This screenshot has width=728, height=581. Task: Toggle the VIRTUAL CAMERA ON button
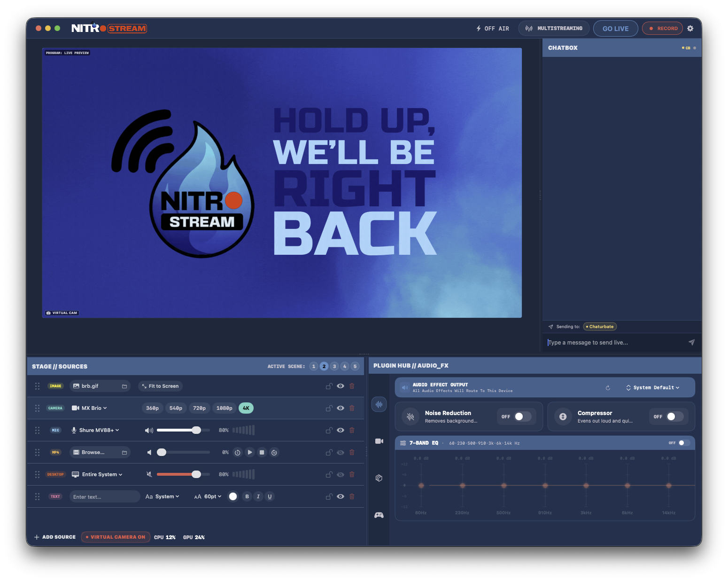[x=116, y=537]
